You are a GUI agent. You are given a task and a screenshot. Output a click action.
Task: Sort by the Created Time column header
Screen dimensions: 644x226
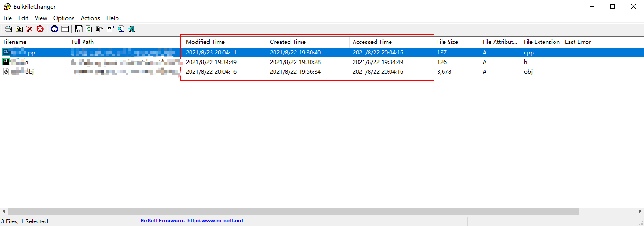pyautogui.click(x=308, y=42)
